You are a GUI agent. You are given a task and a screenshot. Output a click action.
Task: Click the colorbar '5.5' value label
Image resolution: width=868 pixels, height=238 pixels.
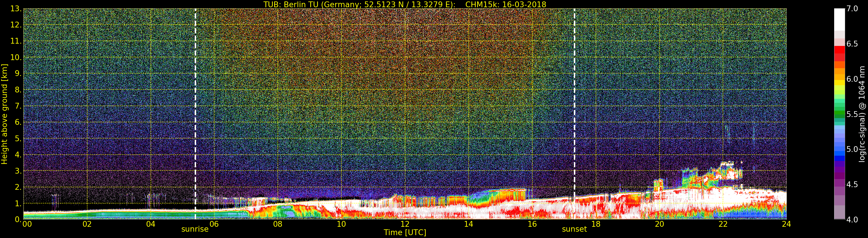pyautogui.click(x=852, y=114)
